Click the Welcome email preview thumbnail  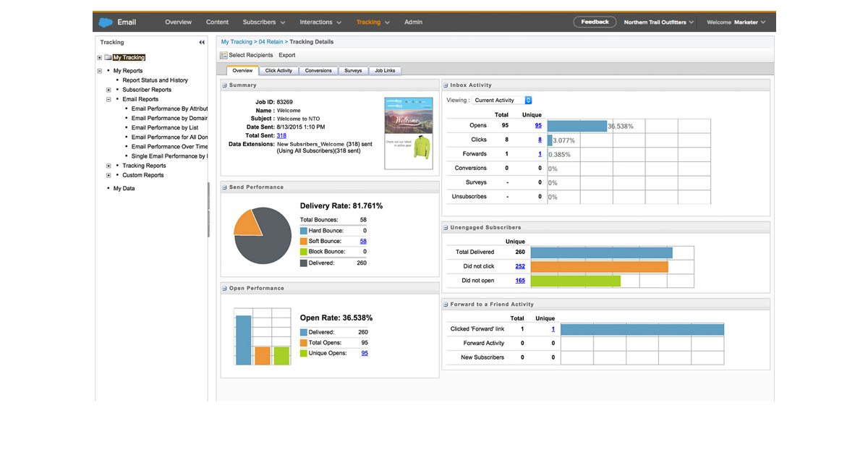click(x=409, y=133)
